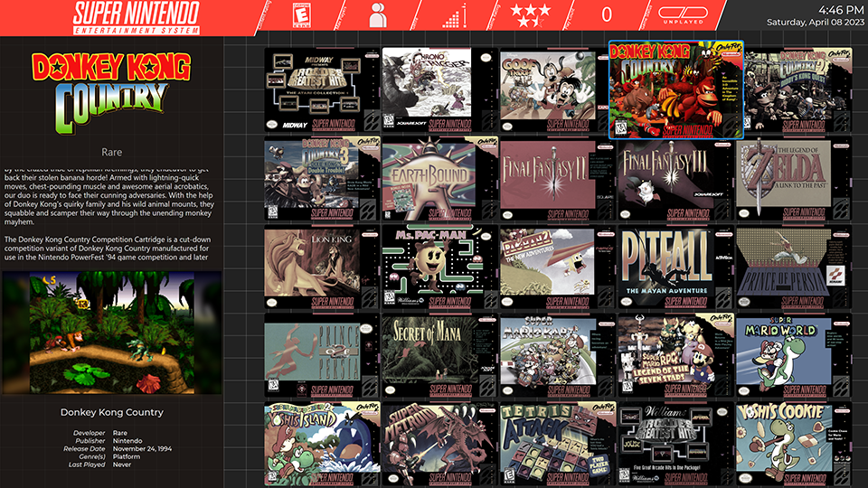Click the game description notes text
The height and width of the screenshot is (488, 868).
[109, 215]
